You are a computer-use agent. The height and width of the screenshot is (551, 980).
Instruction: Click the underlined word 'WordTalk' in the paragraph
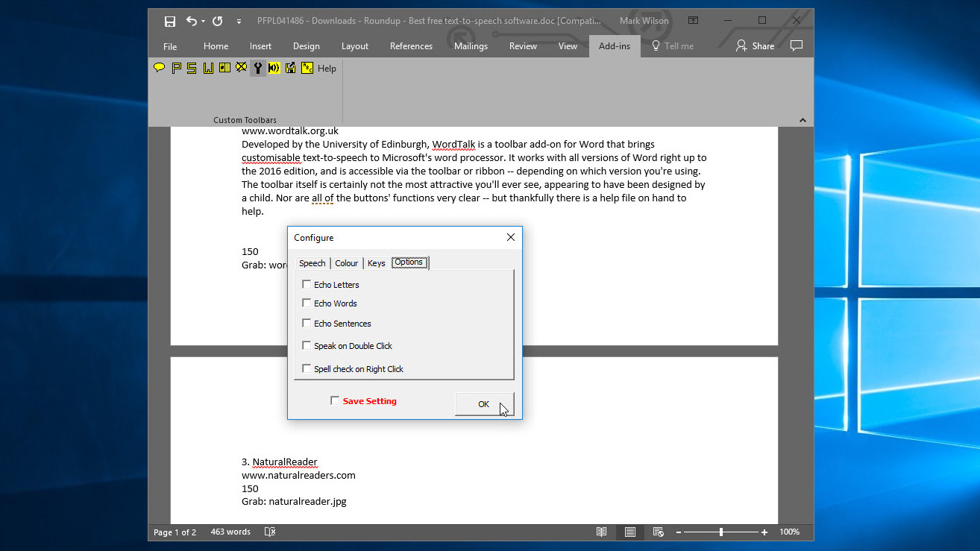(x=453, y=144)
